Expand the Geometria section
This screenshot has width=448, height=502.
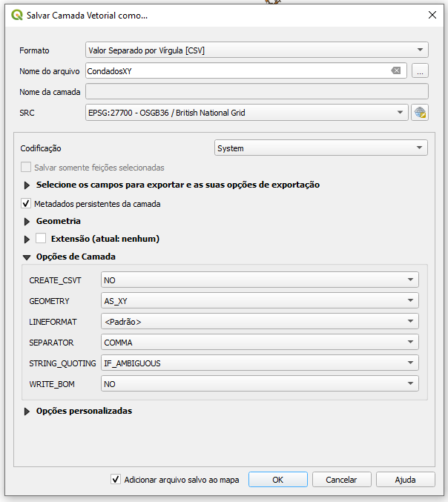click(x=27, y=222)
